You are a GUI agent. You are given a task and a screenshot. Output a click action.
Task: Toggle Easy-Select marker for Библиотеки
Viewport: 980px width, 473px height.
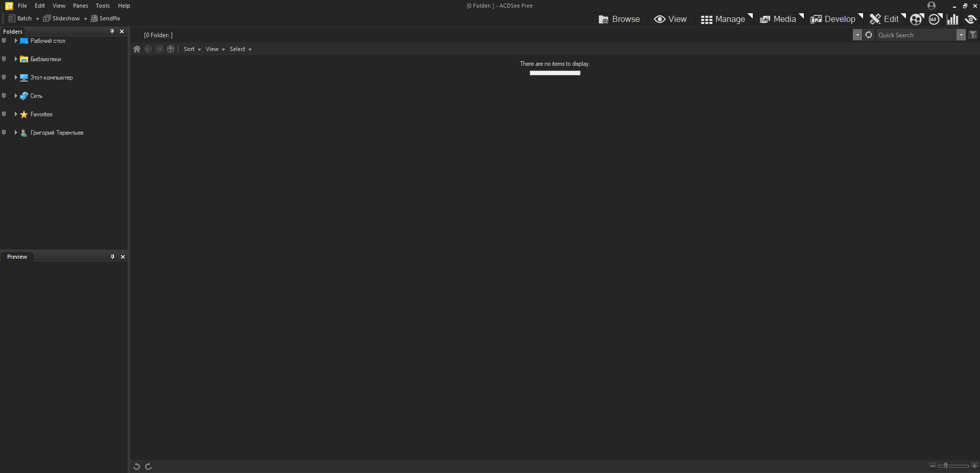tap(4, 59)
